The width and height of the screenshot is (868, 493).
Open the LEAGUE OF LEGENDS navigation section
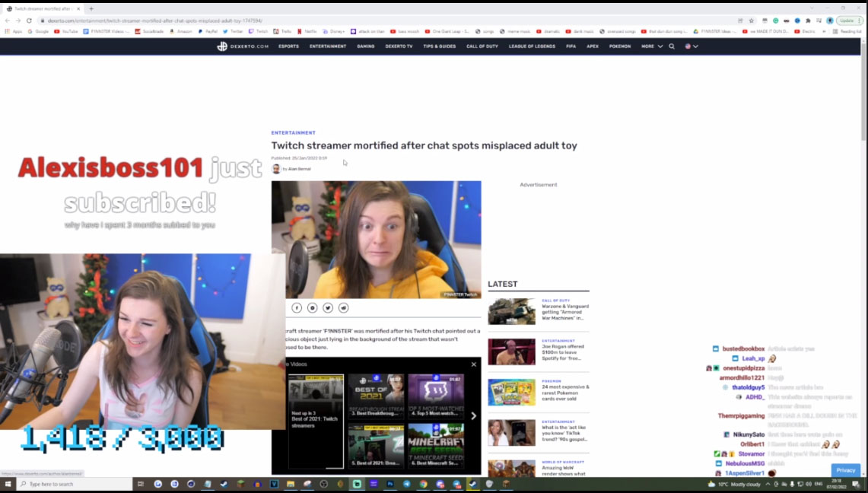point(532,46)
